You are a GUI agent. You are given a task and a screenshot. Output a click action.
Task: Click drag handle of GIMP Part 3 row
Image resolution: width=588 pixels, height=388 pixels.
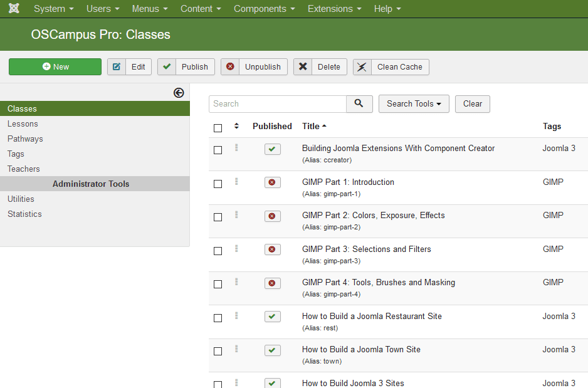[x=236, y=249]
